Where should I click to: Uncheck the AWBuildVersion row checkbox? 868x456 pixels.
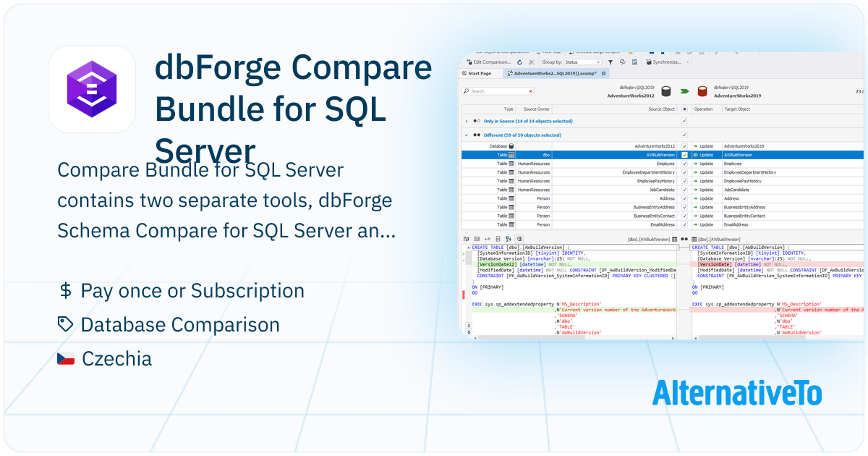(x=684, y=155)
